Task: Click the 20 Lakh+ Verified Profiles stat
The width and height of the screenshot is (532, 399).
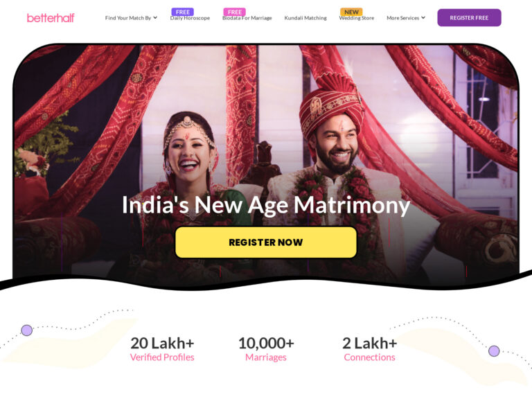Action: (x=162, y=349)
